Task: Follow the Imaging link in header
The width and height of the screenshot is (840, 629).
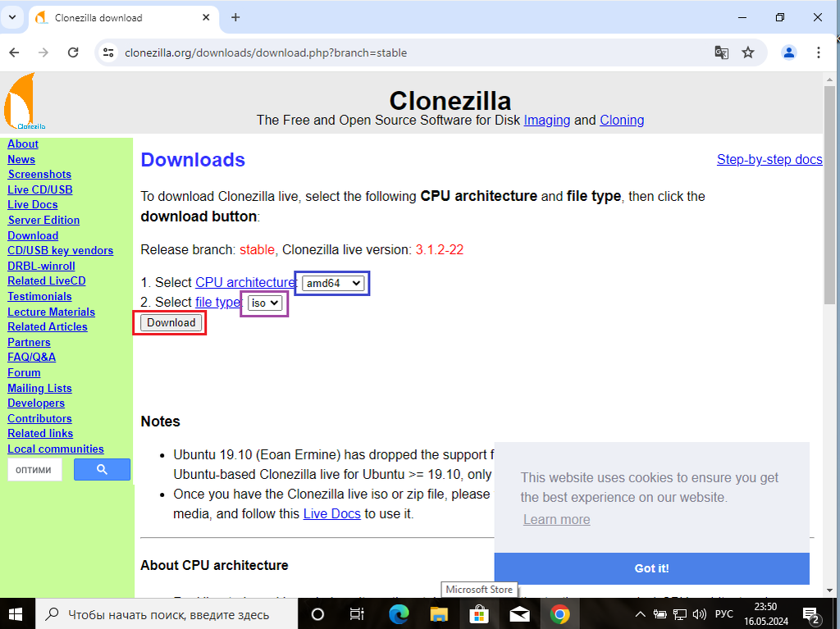Action: 547,120
